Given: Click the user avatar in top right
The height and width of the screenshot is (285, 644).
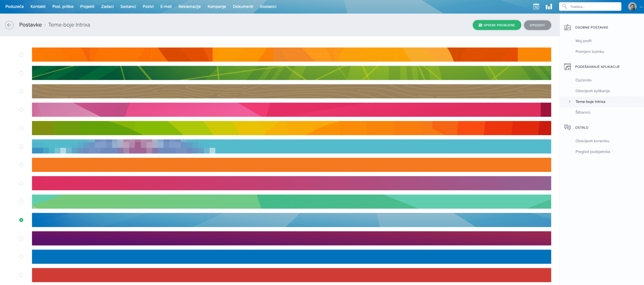Looking at the screenshot, I should tap(632, 7).
